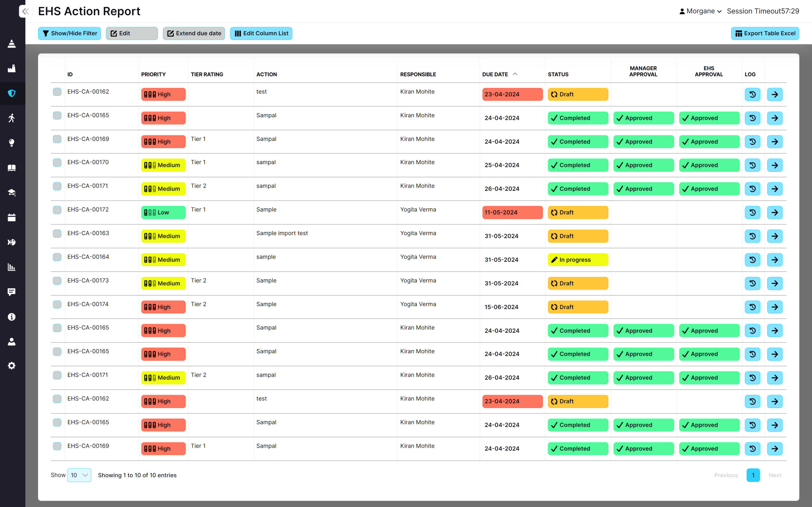The image size is (812, 507).
Task: Open the Edit Column List button
Action: pos(261,33)
